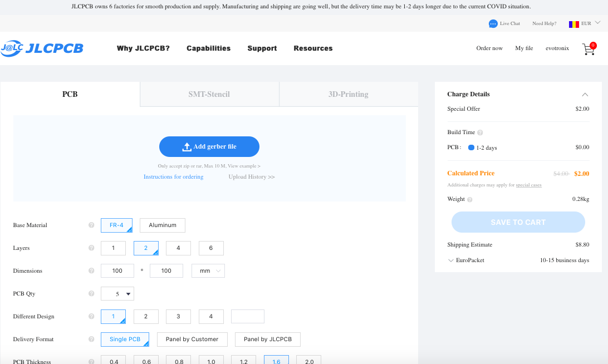The height and width of the screenshot is (364, 608).
Task: Set Different Design to 4
Action: tap(211, 316)
